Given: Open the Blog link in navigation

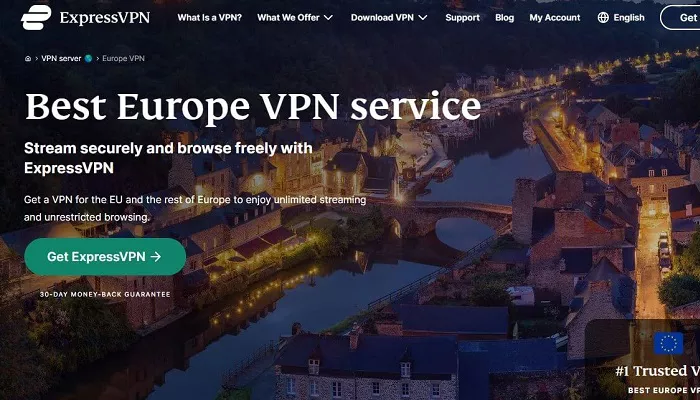Looking at the screenshot, I should click(x=504, y=17).
